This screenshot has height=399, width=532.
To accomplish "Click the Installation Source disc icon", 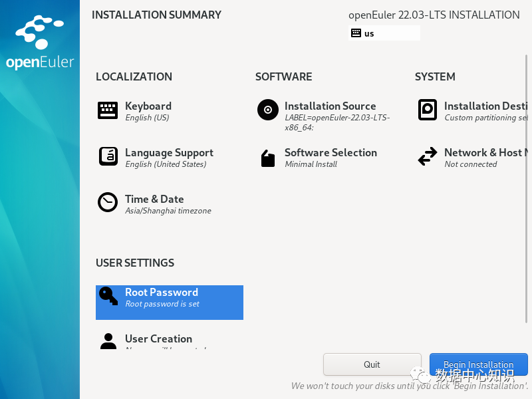I will (268, 110).
